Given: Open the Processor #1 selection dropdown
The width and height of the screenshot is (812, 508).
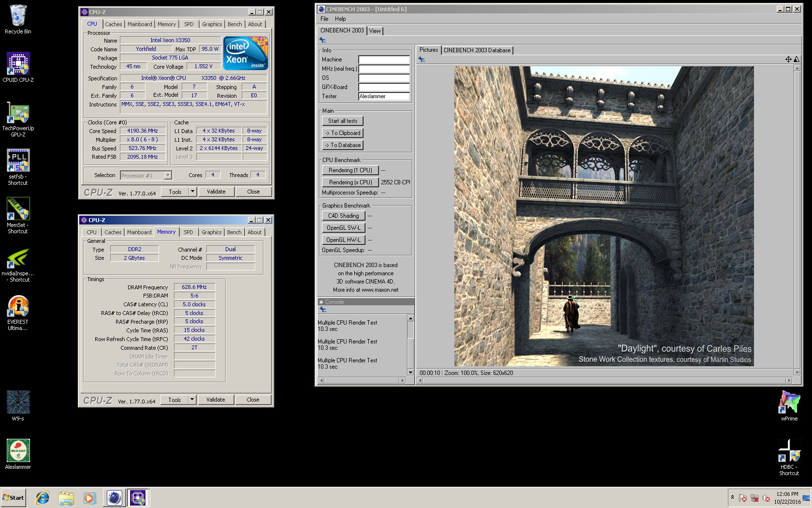Looking at the screenshot, I should (168, 175).
